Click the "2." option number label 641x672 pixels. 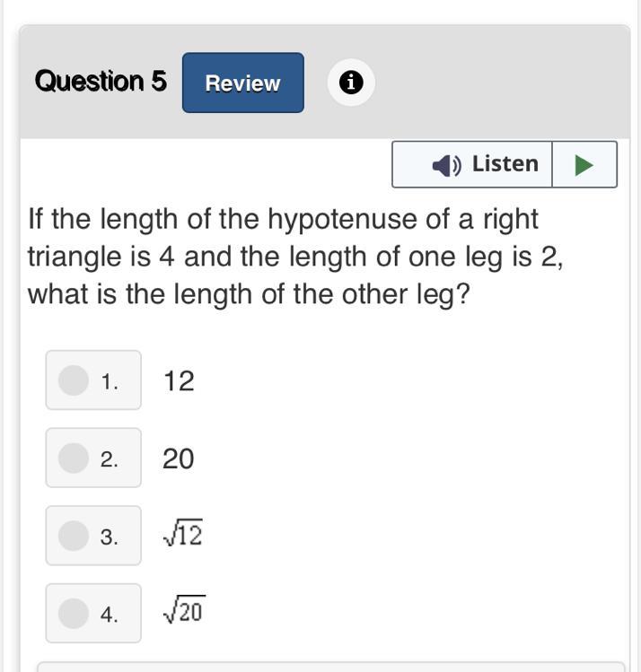(110, 459)
